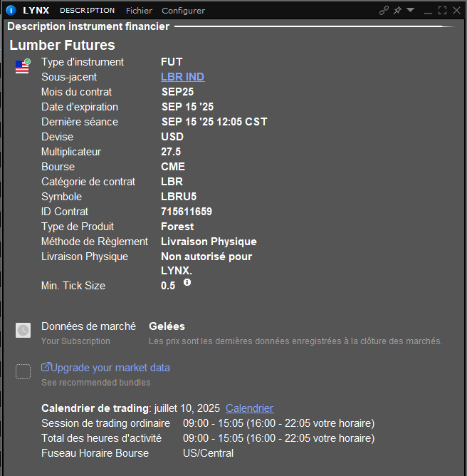Viewport: 467px width, 476px height.
Task: Click the LBRU5 symbol value
Action: [178, 197]
